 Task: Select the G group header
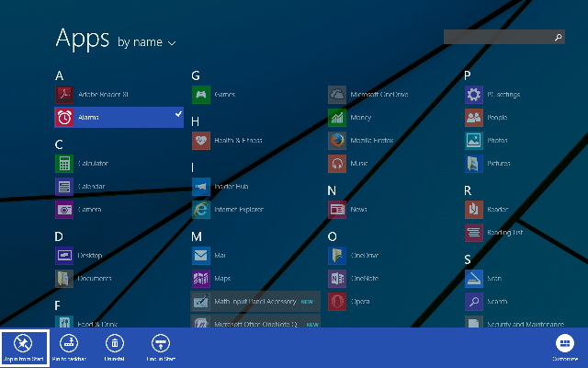point(196,75)
